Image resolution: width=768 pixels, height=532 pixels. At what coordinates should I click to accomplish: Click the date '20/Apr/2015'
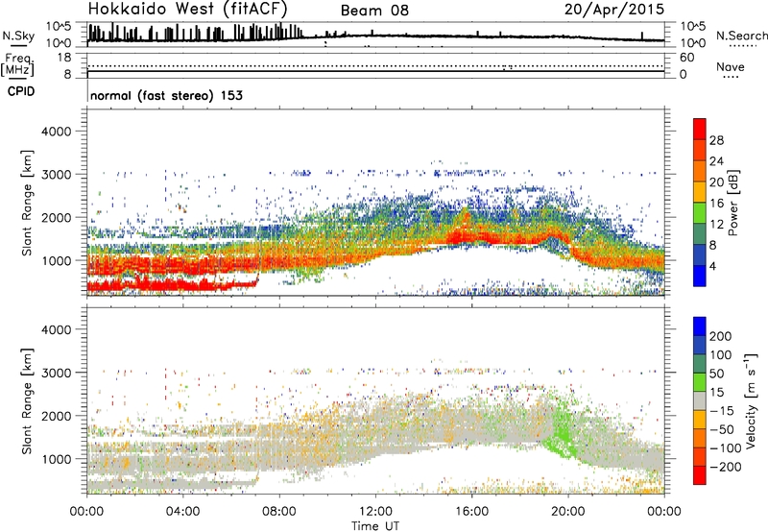(x=614, y=10)
